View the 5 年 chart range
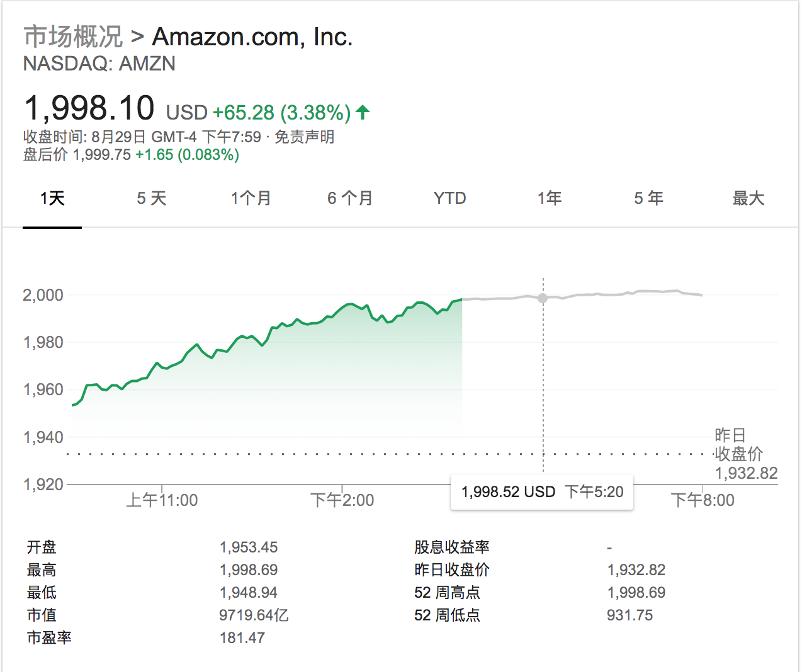This screenshot has width=802, height=672. [x=648, y=199]
